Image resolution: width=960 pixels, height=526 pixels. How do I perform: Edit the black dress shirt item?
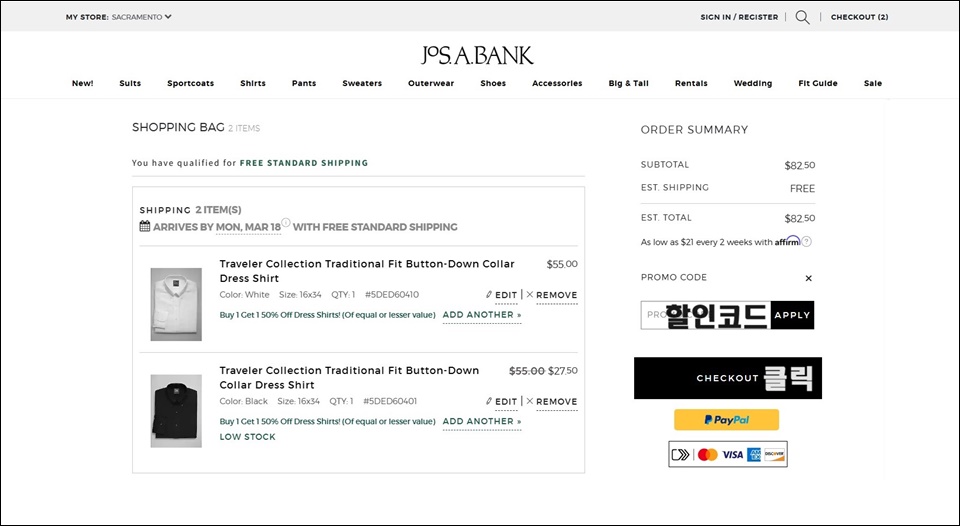pos(502,402)
